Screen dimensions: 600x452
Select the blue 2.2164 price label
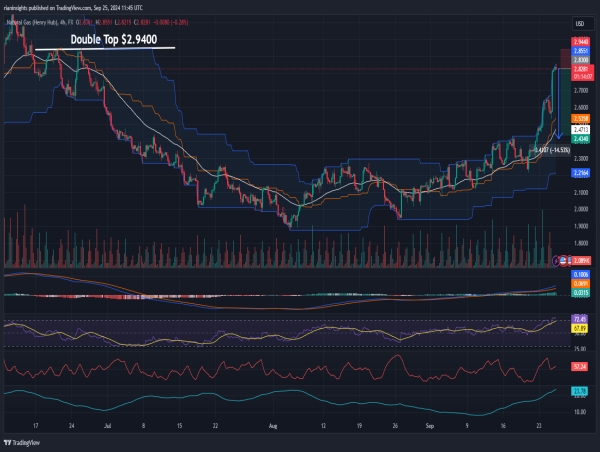click(580, 173)
